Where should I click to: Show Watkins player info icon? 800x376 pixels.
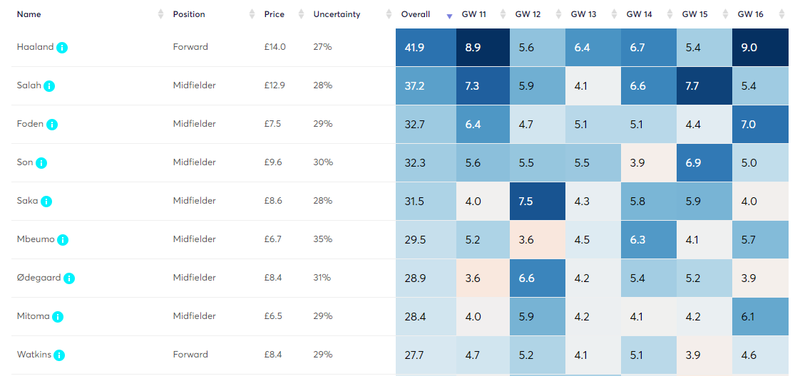tap(59, 355)
